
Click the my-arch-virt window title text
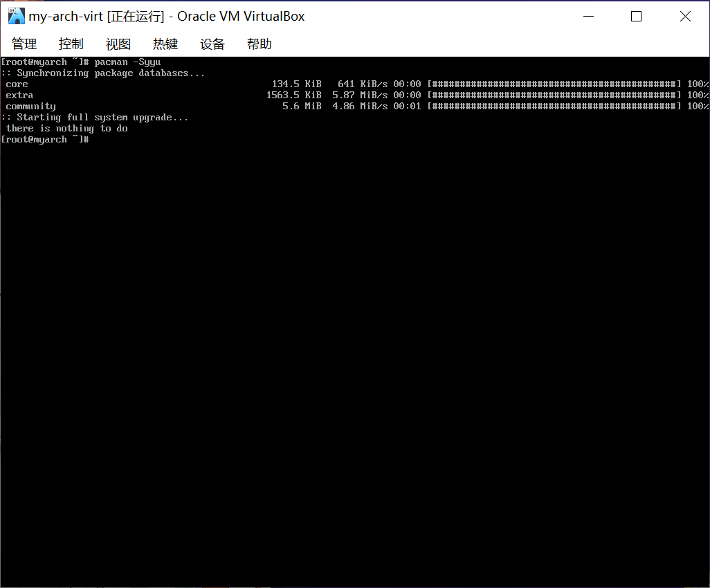166,17
